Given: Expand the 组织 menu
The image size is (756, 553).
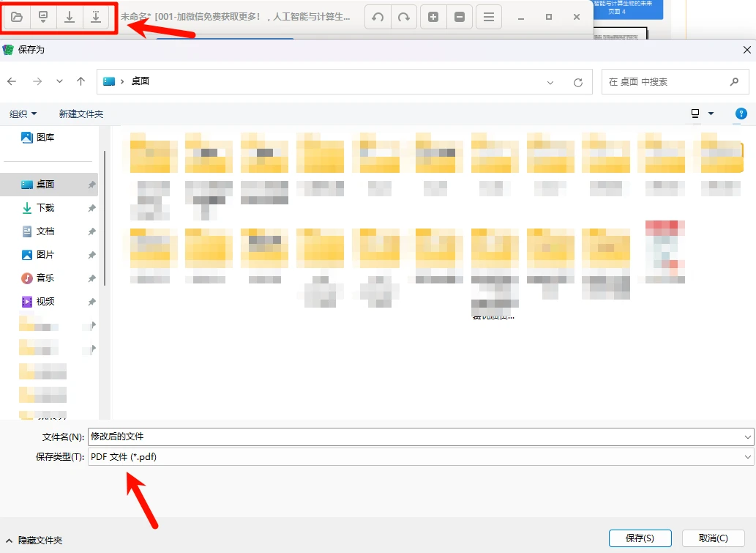Looking at the screenshot, I should click(23, 114).
